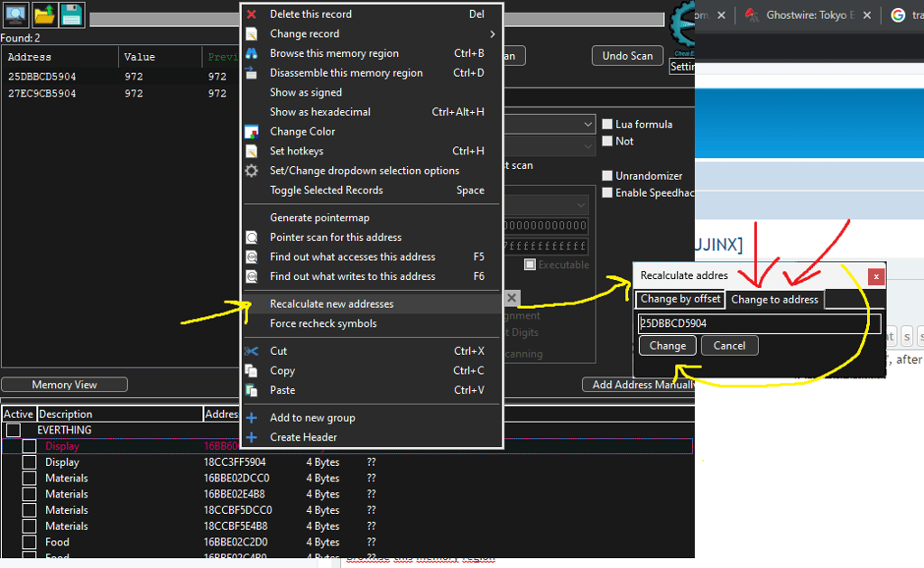Click the red X Delete this record icon
924x568 pixels.
252,14
